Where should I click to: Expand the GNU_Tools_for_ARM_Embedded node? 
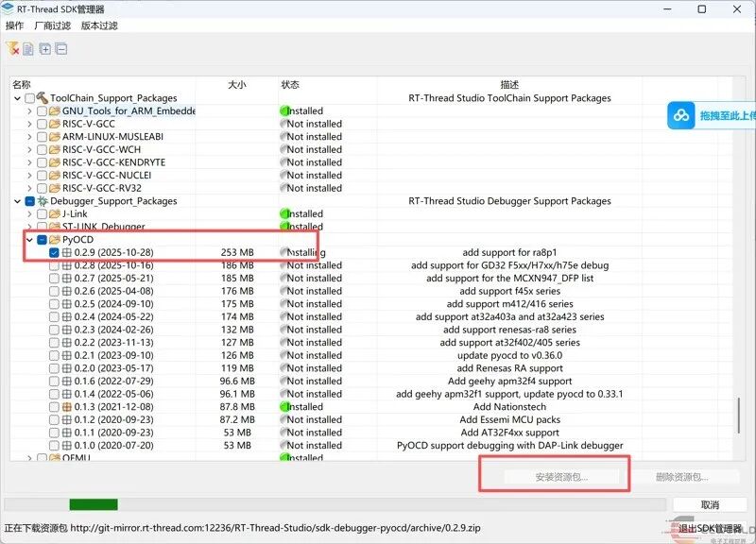pyautogui.click(x=30, y=110)
